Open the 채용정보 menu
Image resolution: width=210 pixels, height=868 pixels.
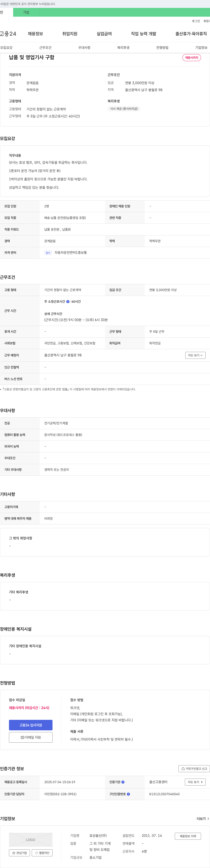35,34
